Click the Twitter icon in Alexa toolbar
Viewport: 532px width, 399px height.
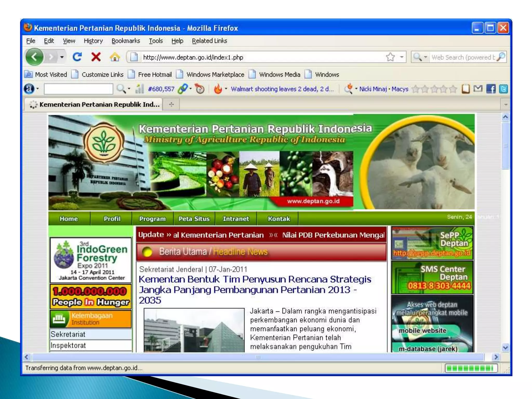pyautogui.click(x=503, y=89)
